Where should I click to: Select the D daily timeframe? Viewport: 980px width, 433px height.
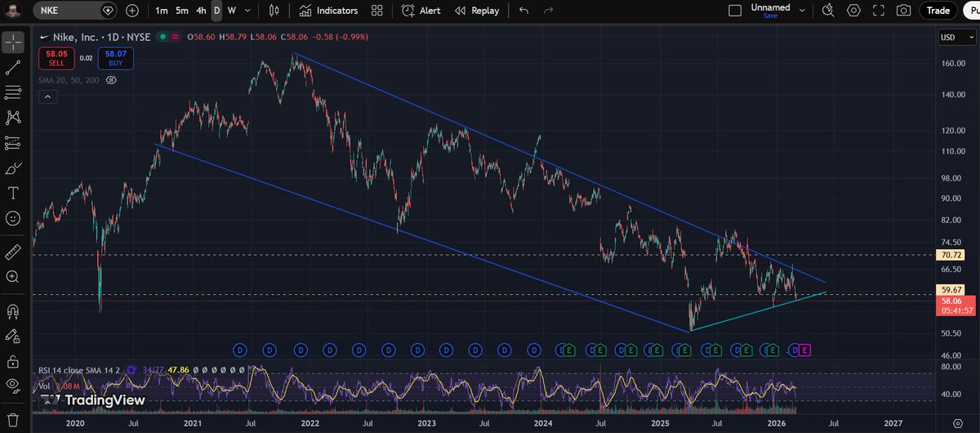[x=216, y=11]
